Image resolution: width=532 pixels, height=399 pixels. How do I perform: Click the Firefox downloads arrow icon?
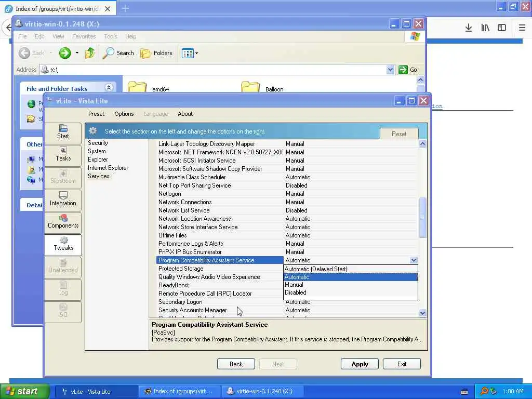[x=469, y=28]
